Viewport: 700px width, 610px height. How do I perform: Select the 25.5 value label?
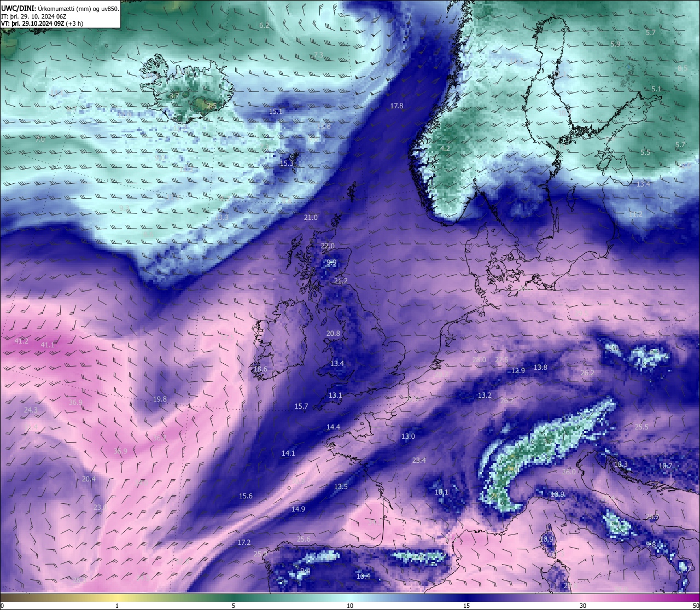click(641, 427)
